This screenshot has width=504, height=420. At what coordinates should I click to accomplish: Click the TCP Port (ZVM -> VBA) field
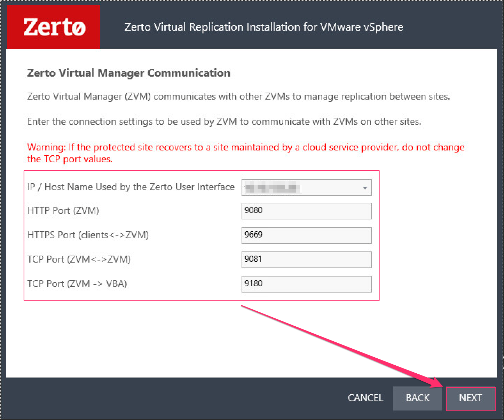point(306,284)
